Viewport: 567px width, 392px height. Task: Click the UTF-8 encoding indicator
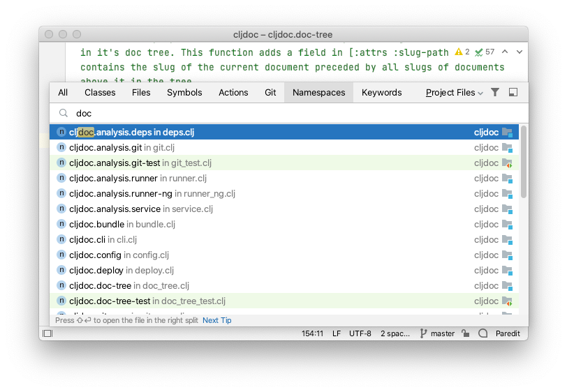click(360, 333)
